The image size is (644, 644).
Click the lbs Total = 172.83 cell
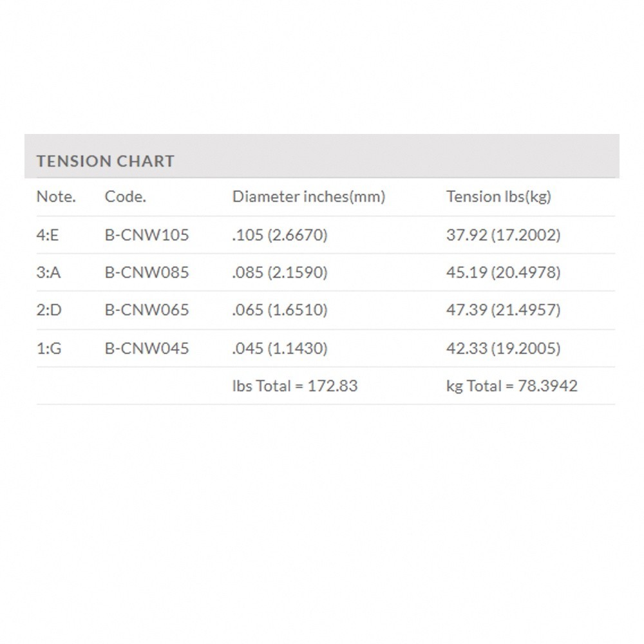pos(294,386)
